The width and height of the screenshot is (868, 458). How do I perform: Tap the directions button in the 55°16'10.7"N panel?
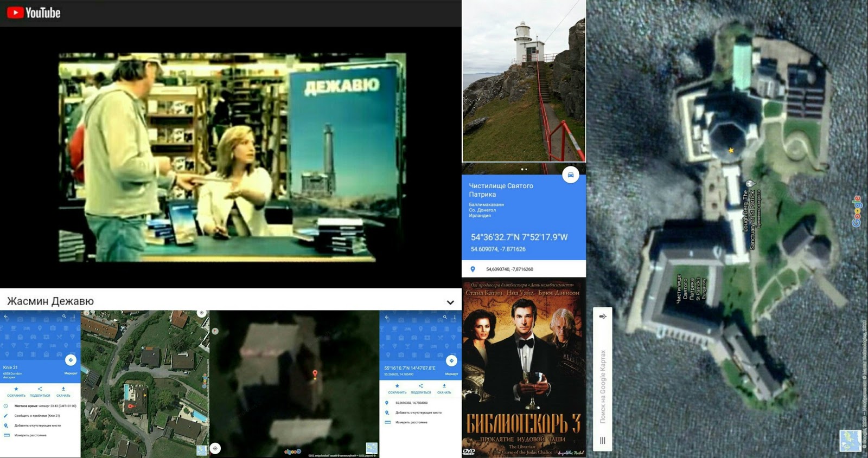[451, 360]
